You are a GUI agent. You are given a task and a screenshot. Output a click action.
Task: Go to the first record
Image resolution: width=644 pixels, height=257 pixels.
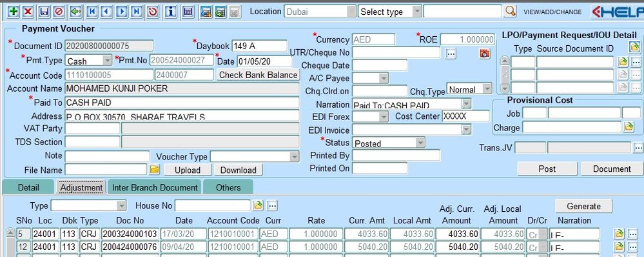click(x=92, y=12)
